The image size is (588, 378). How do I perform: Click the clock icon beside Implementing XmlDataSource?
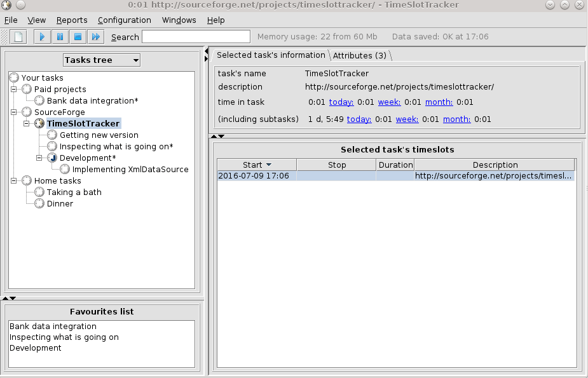point(65,170)
